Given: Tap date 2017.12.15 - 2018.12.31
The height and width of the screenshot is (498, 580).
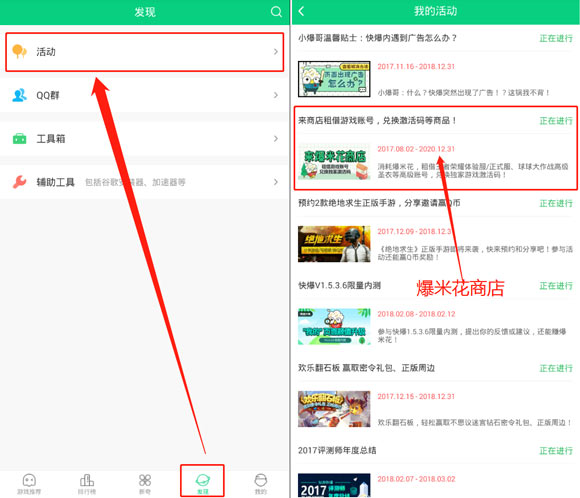Looking at the screenshot, I should pos(416,397).
